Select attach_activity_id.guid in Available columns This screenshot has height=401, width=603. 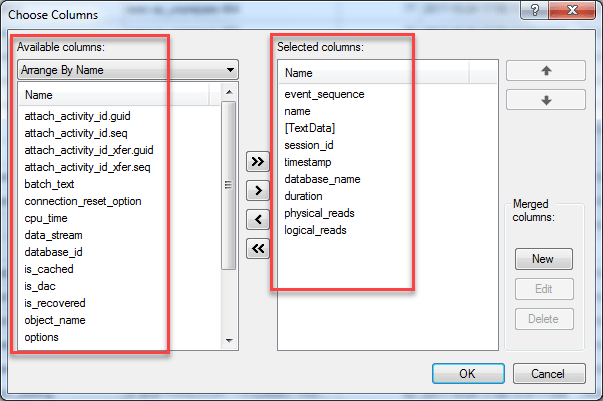click(x=77, y=116)
